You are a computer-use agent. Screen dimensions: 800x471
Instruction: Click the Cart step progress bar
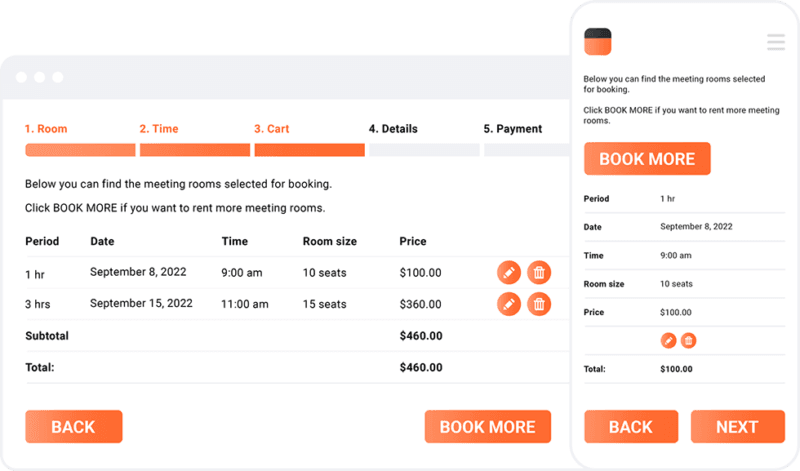coord(310,150)
